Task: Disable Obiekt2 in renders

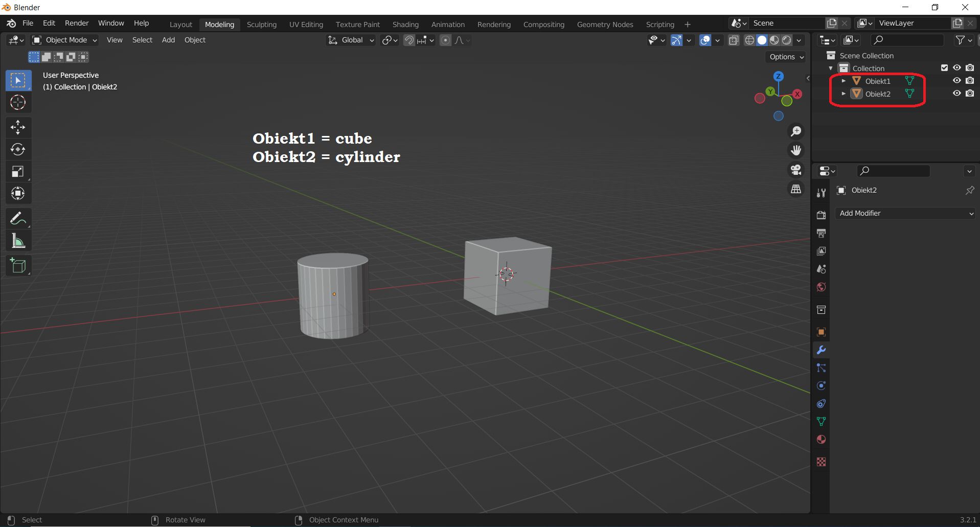Action: tap(970, 94)
